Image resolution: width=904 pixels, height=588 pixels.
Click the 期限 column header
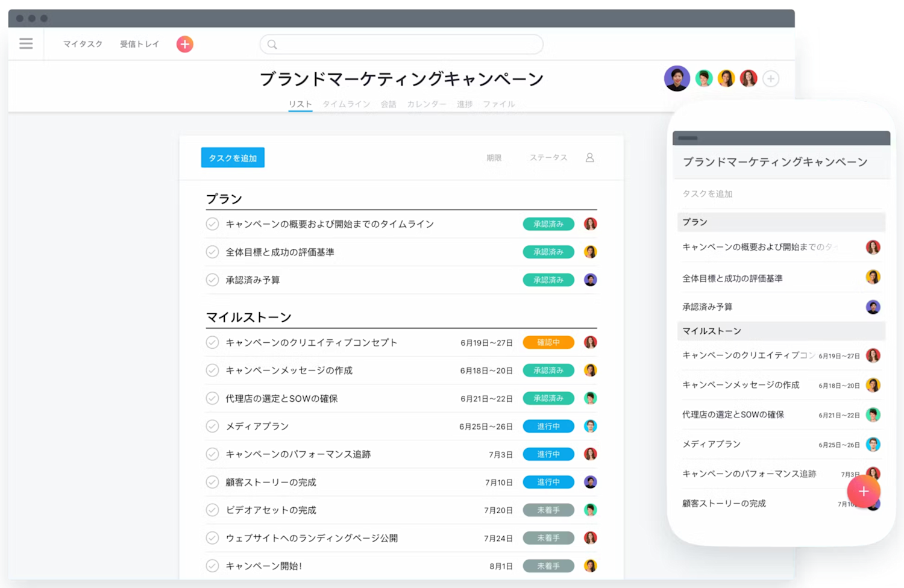[494, 157]
